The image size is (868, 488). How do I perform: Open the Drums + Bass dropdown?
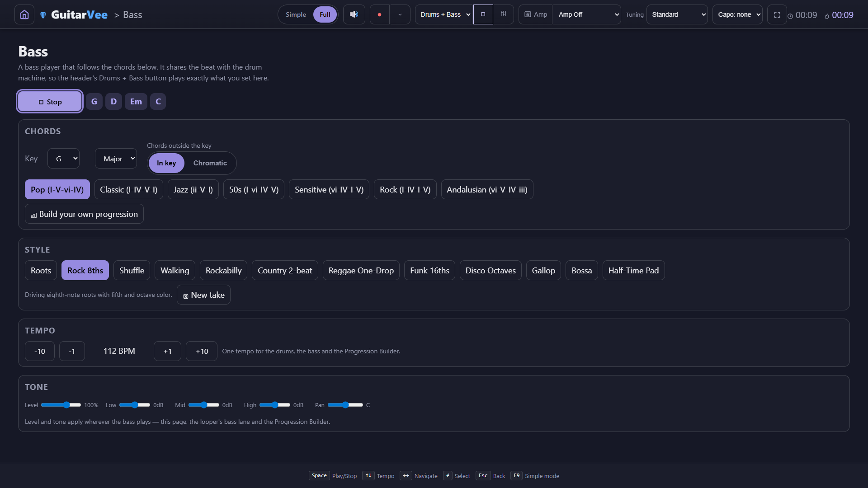tap(444, 14)
